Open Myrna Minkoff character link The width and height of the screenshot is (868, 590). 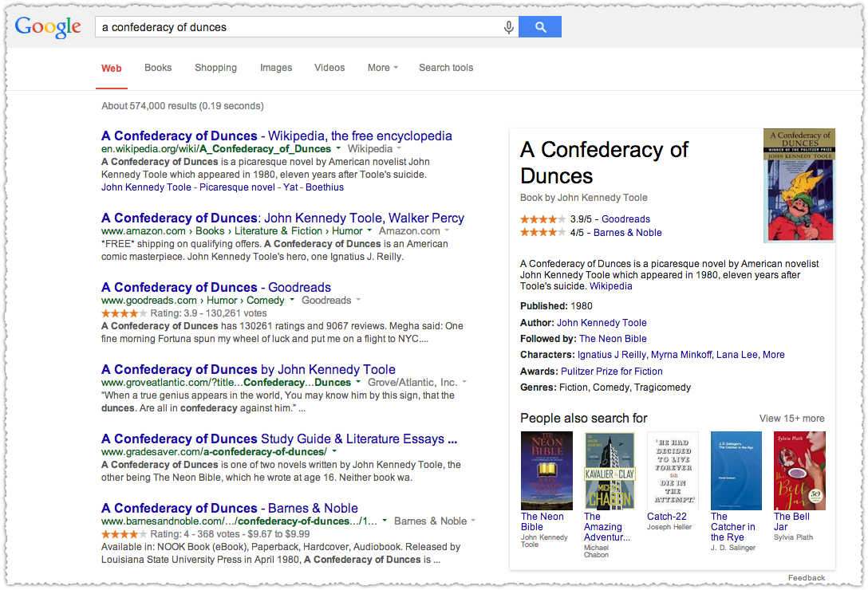681,355
